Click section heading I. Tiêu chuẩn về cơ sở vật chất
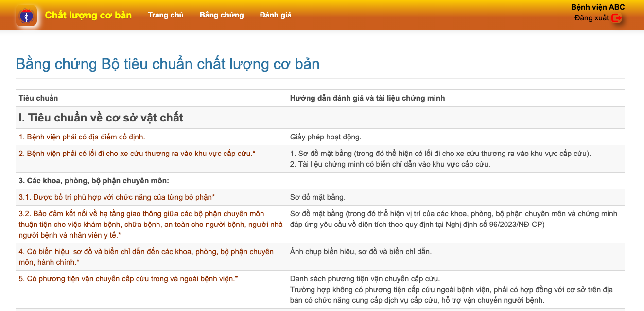 click(101, 118)
